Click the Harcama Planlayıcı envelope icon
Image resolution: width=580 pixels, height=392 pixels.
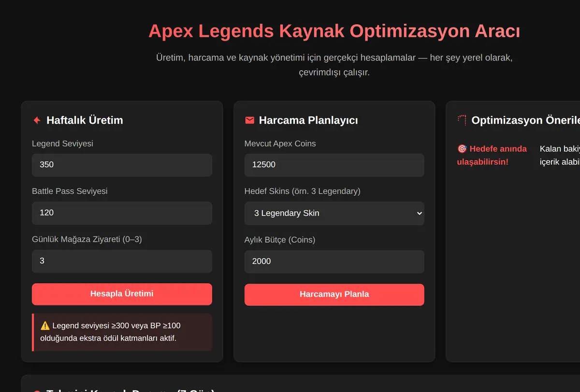pyautogui.click(x=249, y=120)
